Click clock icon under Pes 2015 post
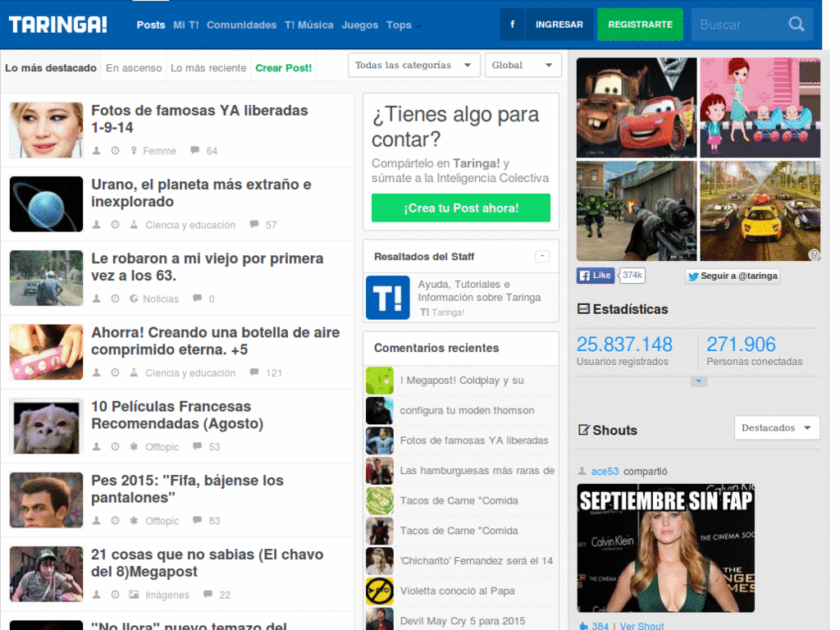Viewport: 840px width, 630px height. pos(115,521)
